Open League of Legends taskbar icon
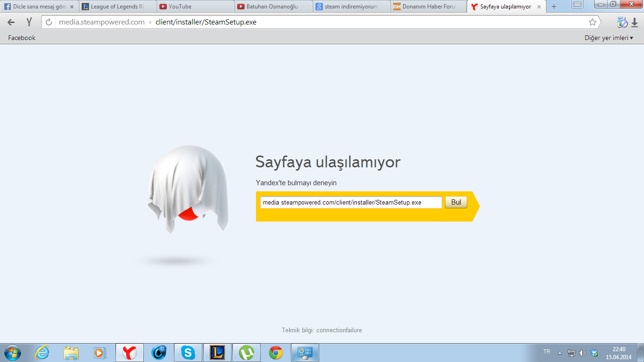The image size is (644, 362). 217,353
